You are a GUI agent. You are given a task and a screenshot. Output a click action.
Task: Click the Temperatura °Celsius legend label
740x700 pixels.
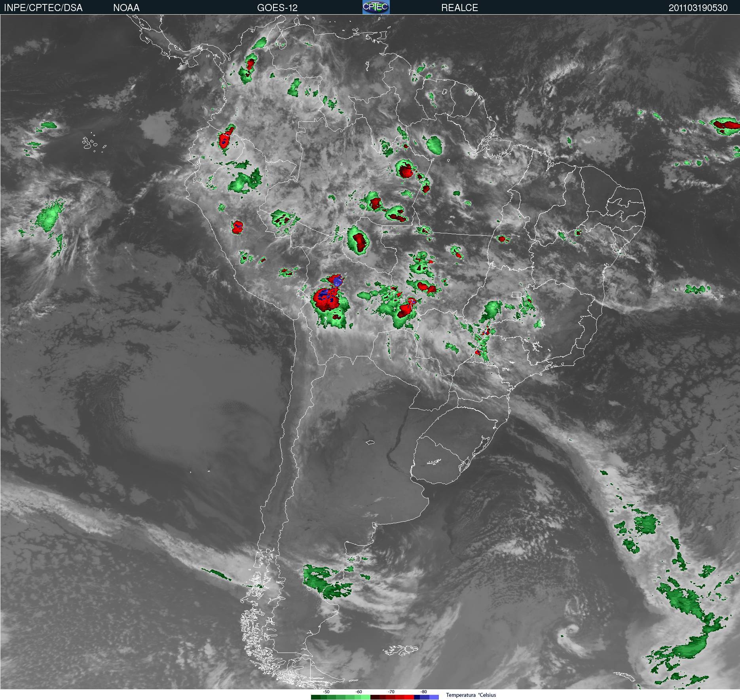pyautogui.click(x=471, y=695)
